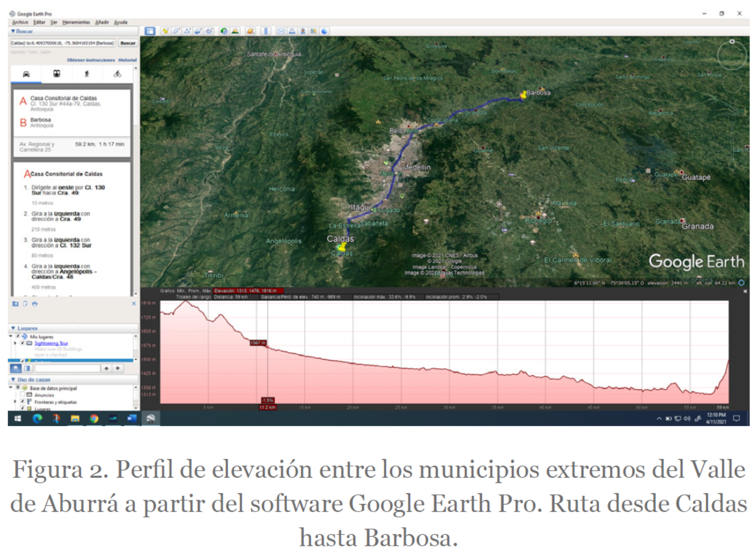Toggle the panel view icon beside magnifier
The image size is (756, 555).
(x=27, y=368)
